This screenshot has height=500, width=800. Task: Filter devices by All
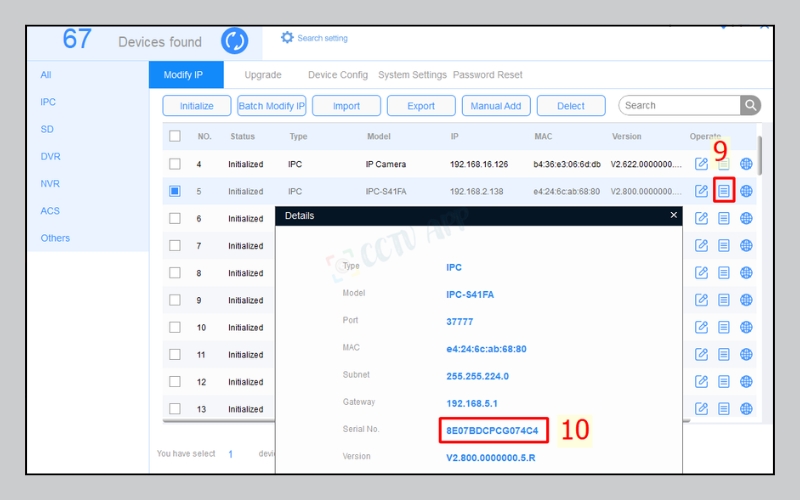tap(46, 75)
